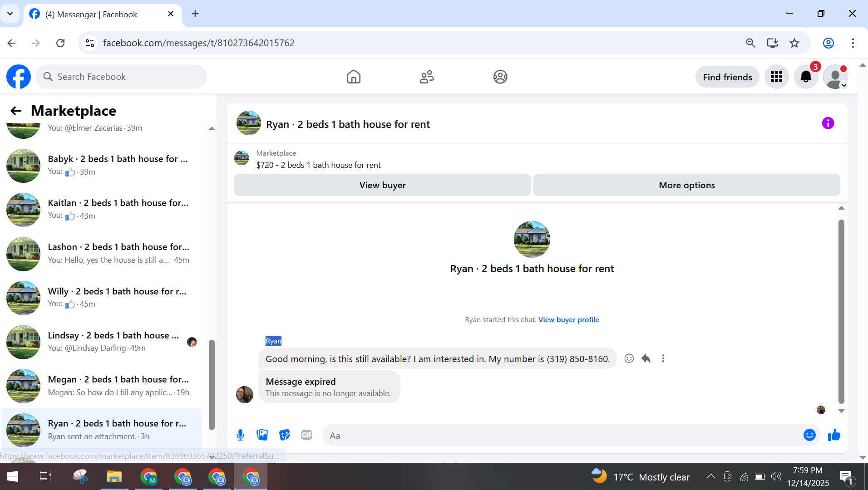Viewport: 868px width, 490px height.
Task: Open the Windows notification center
Action: (x=847, y=477)
